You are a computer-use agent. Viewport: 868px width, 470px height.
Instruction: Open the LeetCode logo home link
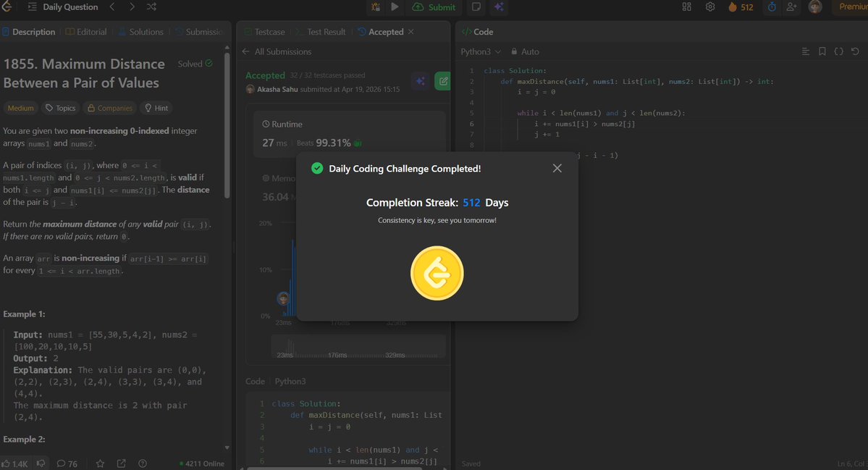click(x=7, y=7)
